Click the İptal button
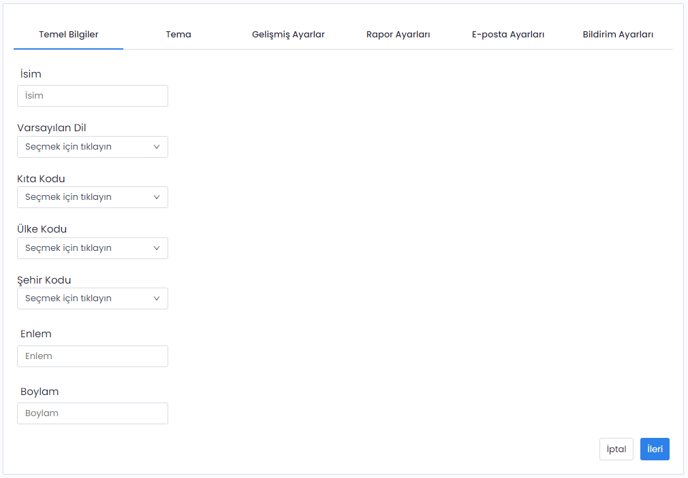Viewport: 688px width, 478px height. [x=616, y=449]
